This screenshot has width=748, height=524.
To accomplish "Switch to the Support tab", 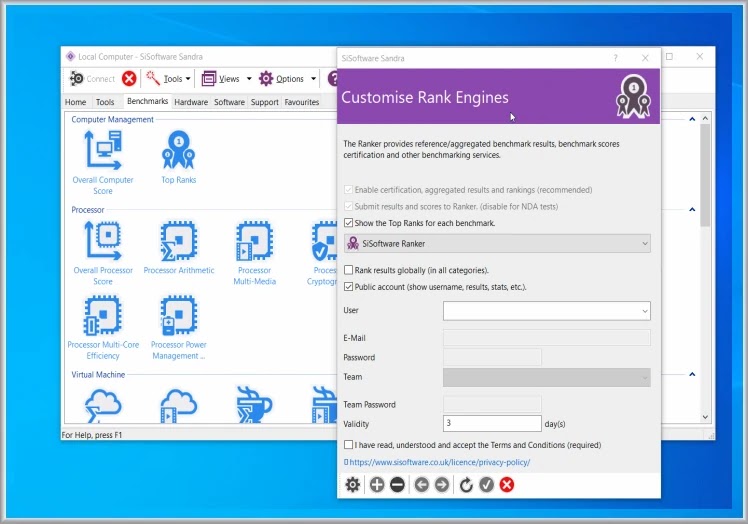I will tap(265, 102).
